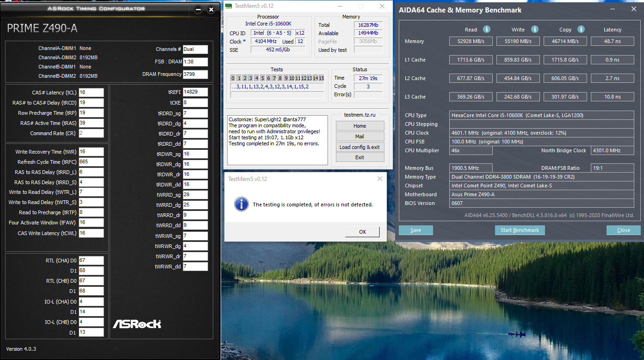The image size is (644, 360).
Task: Click the Mail button in TestMem5
Action: [360, 137]
